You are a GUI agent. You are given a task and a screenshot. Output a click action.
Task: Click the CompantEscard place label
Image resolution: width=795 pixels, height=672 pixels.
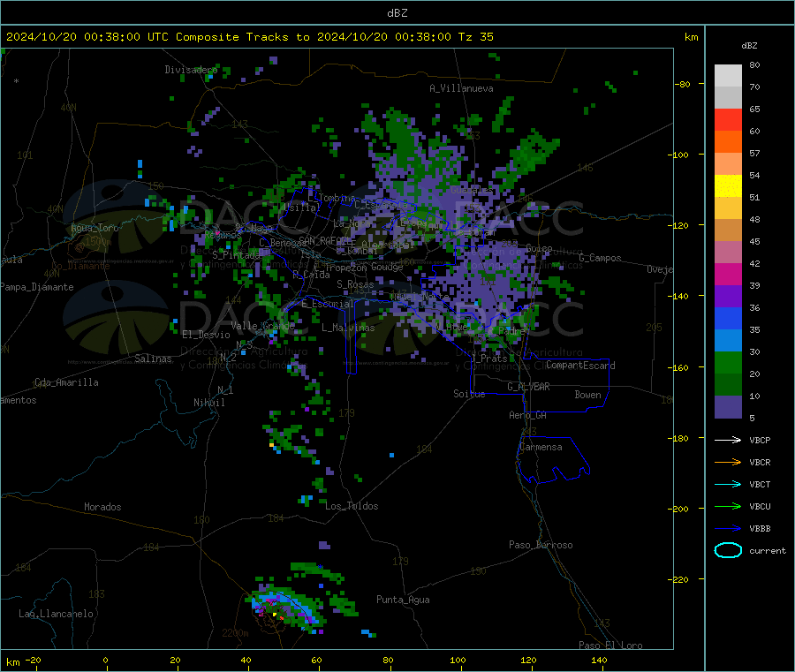580,366
